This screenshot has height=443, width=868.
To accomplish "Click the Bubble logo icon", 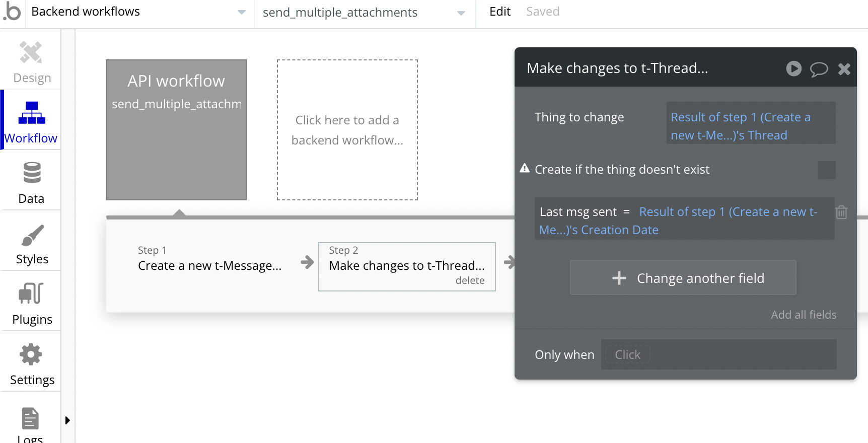I will click(12, 12).
